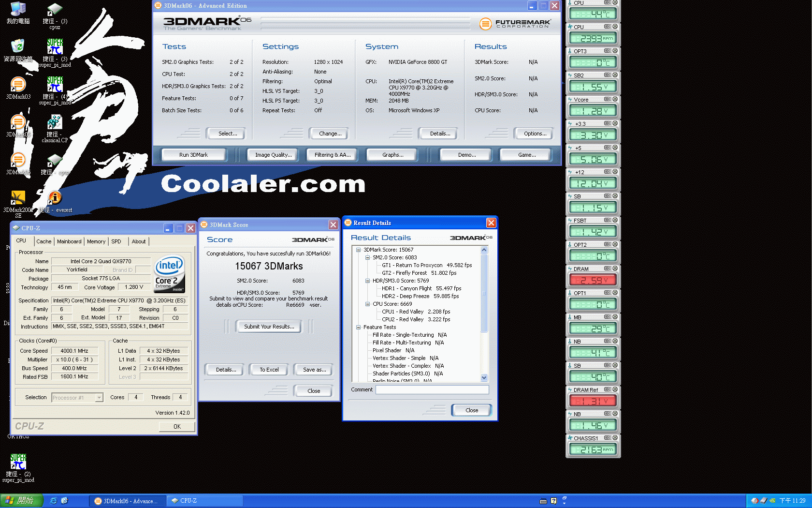Collapse the HDR/SM3.0 Score: 5769 node

[x=367, y=281]
